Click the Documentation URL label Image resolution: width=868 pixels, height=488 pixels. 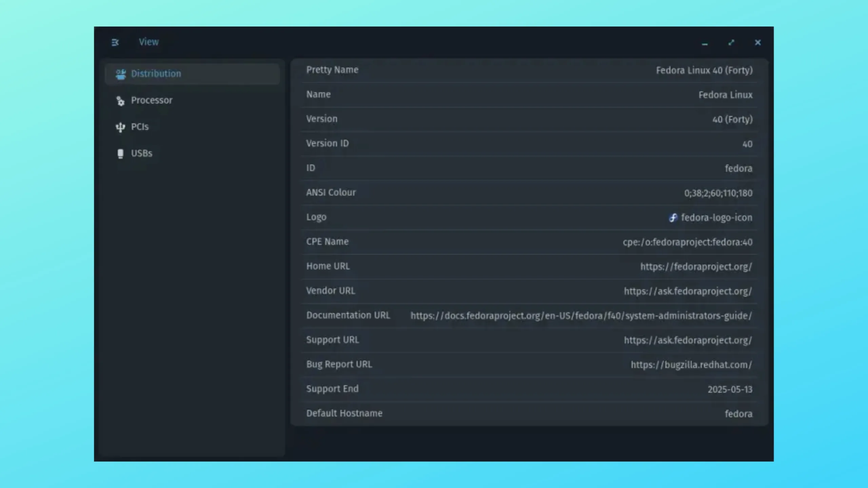pyautogui.click(x=348, y=315)
